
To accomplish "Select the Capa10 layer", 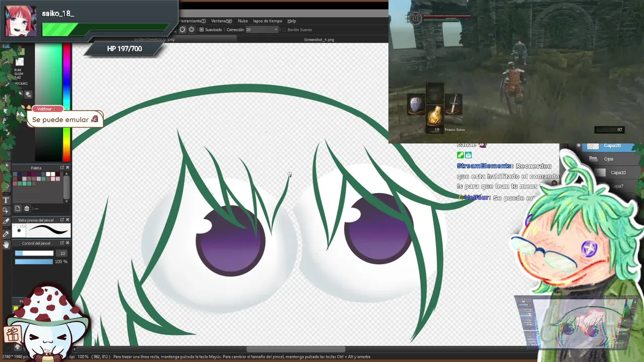I will click(x=618, y=172).
